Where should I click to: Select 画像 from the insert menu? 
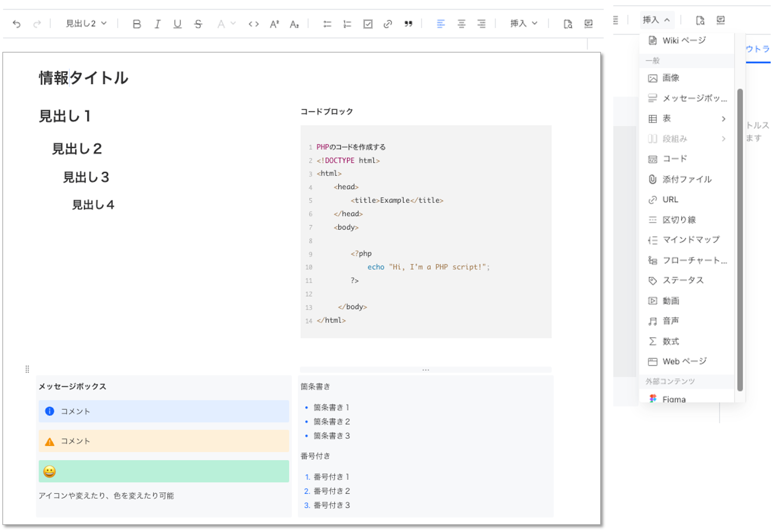[671, 78]
